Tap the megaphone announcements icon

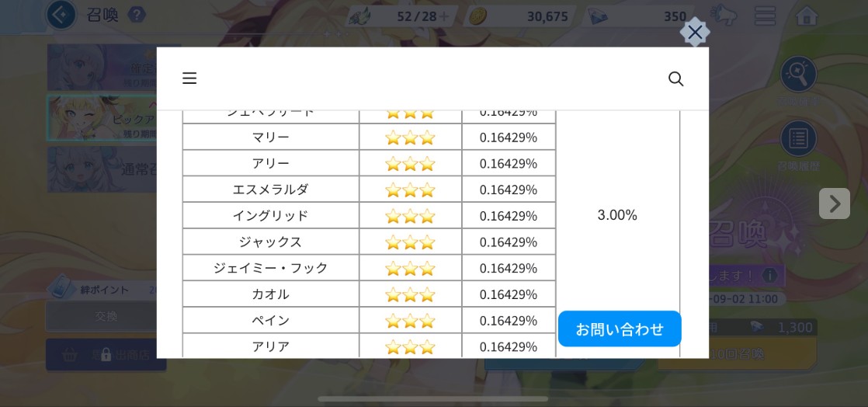click(724, 16)
